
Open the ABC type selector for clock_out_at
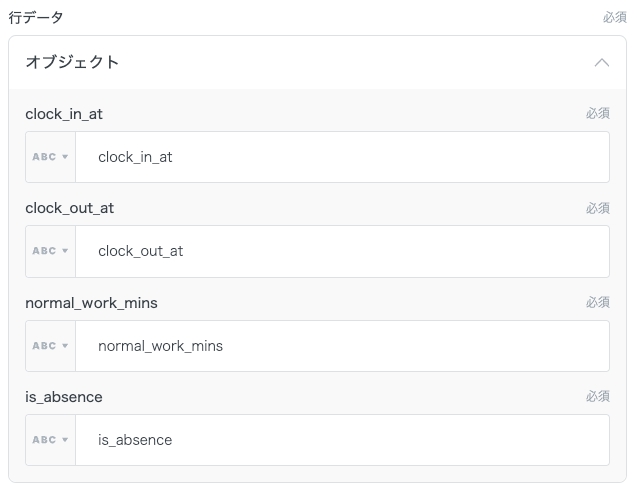[x=51, y=251]
